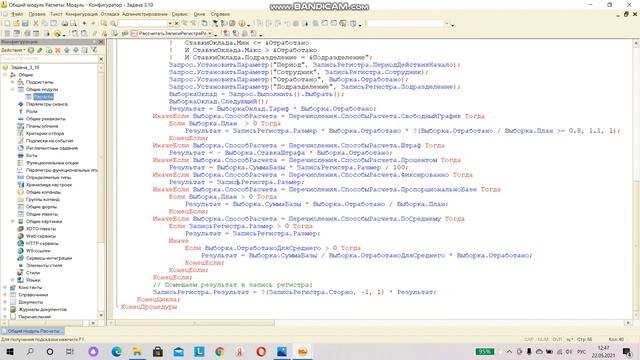This screenshot has width=640, height=360.
Task: Click the Save icon in the toolbar
Action: [25, 24]
